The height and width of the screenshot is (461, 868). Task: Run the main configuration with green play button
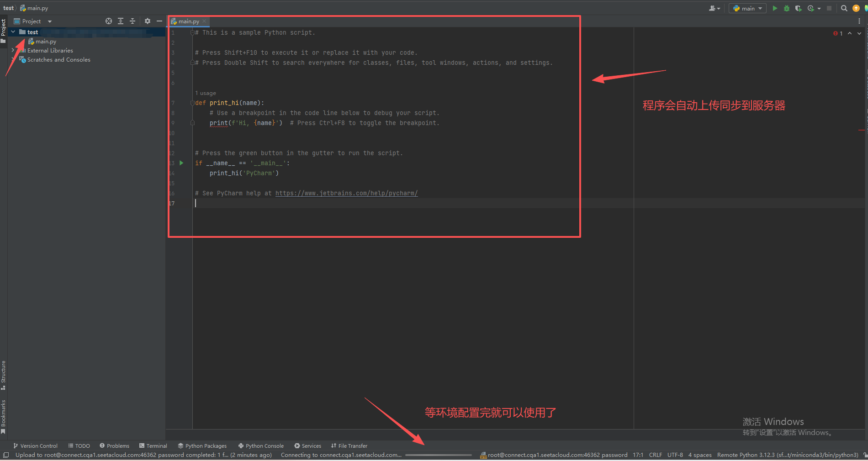pyautogui.click(x=775, y=8)
